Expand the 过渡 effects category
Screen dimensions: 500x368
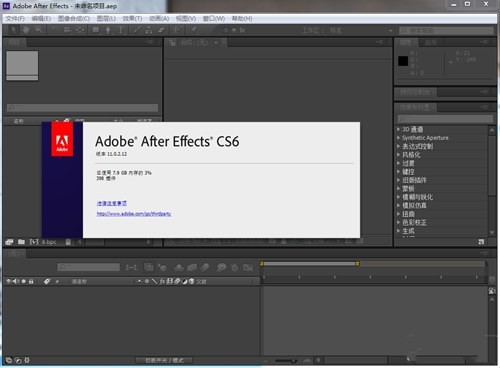pos(399,163)
